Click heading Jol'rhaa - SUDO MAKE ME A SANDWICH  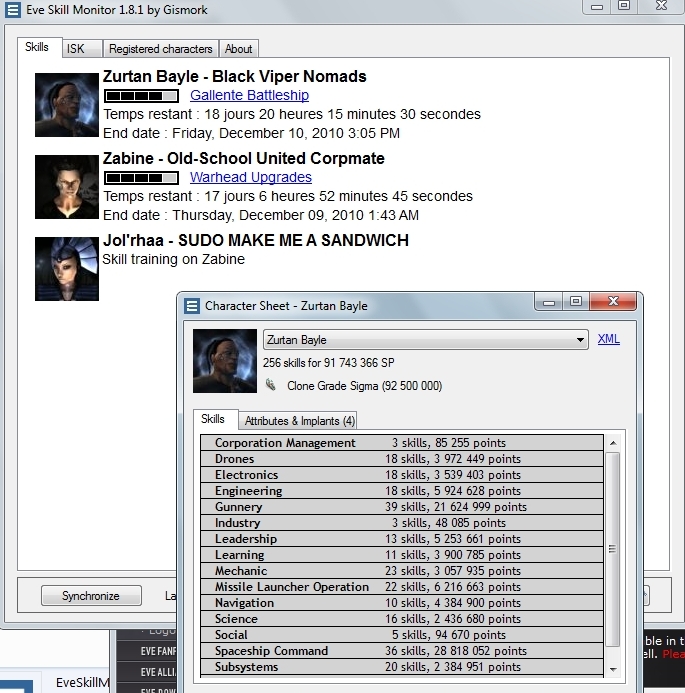pyautogui.click(x=256, y=240)
